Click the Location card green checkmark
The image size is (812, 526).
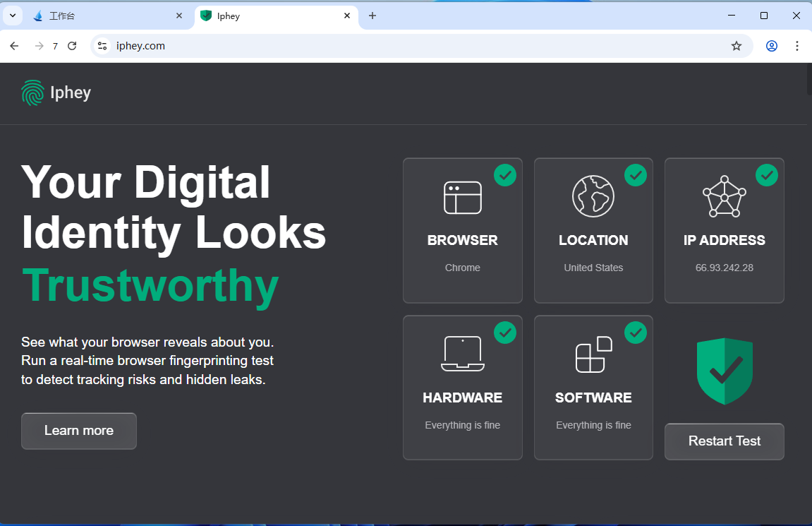click(x=636, y=175)
